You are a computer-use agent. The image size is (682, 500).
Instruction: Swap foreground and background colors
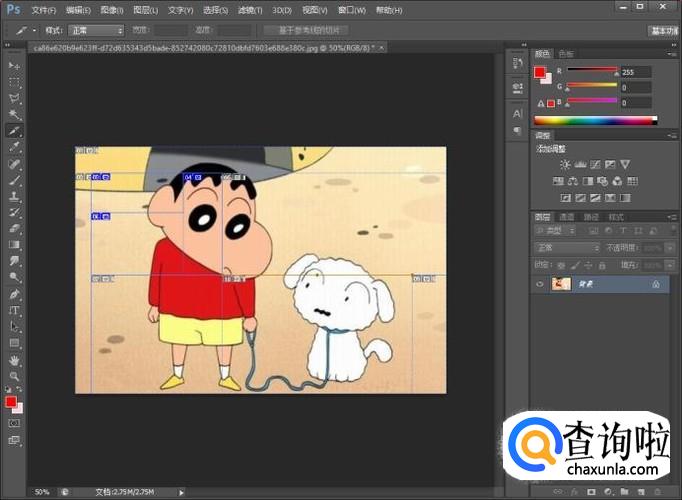19,389
